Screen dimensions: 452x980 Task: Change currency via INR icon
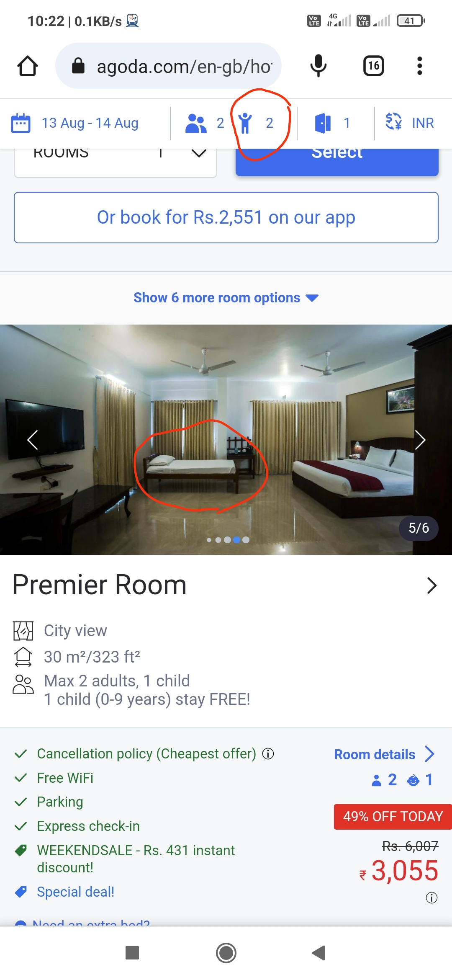click(393, 121)
